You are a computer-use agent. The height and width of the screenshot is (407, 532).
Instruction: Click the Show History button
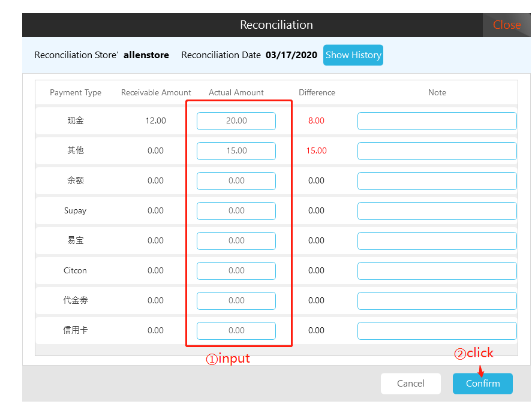353,55
